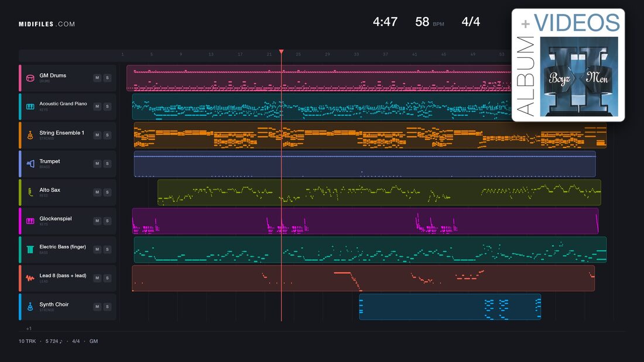Select the Lead 8 (bass + lead) name

click(x=63, y=275)
